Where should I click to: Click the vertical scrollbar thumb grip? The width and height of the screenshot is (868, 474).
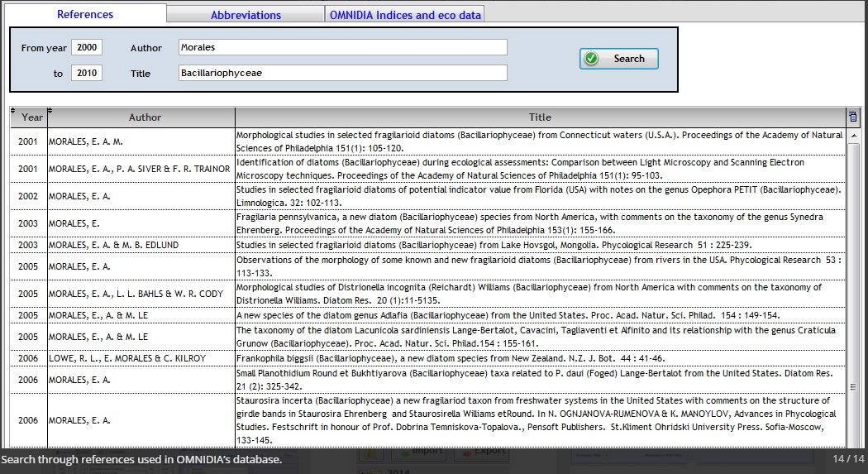(854, 386)
